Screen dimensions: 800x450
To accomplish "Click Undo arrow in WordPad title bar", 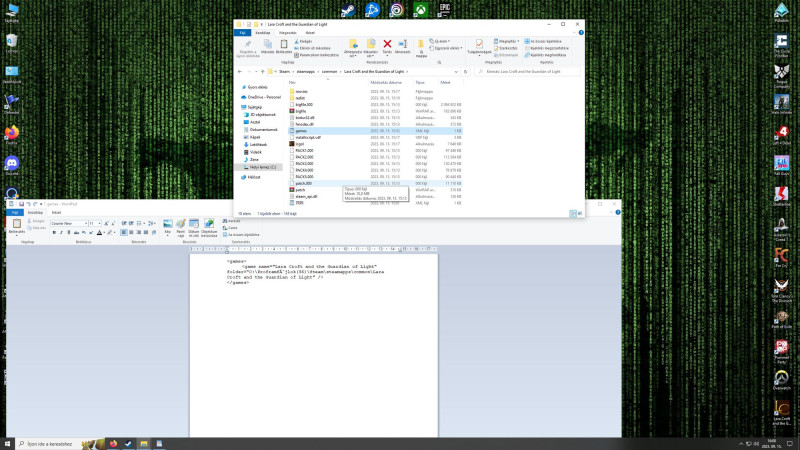I will pyautogui.click(x=29, y=204).
